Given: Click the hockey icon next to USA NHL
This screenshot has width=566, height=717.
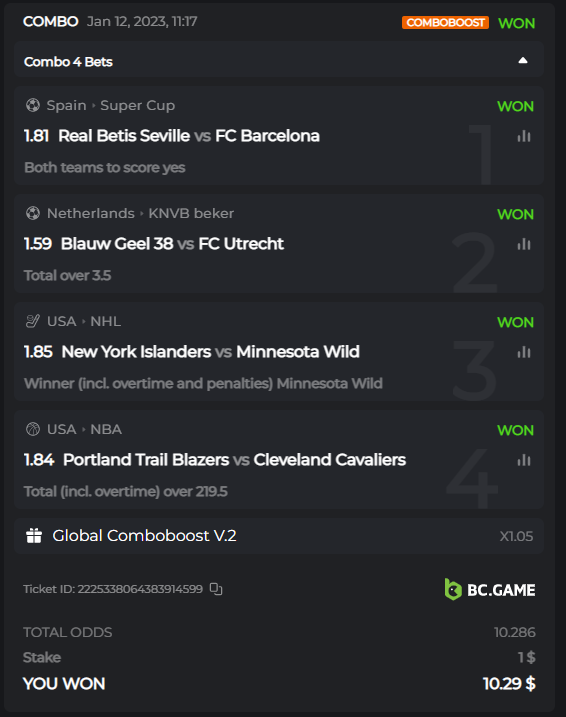Looking at the screenshot, I should [x=33, y=321].
